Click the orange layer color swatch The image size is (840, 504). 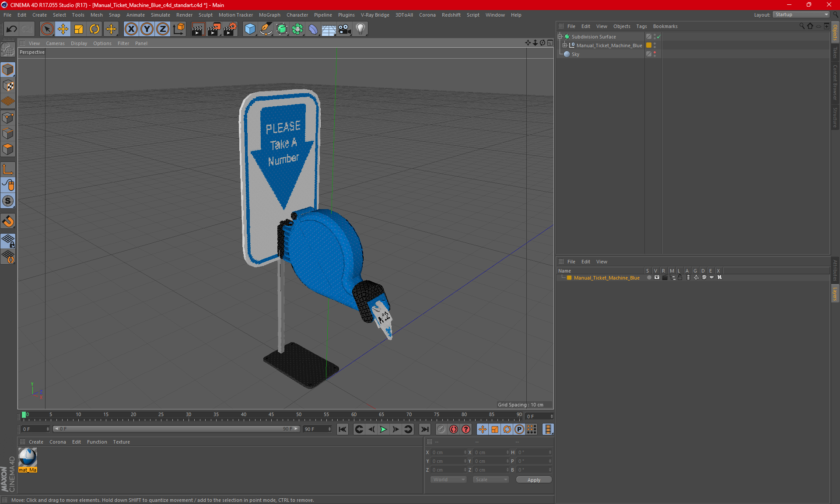[x=569, y=278]
